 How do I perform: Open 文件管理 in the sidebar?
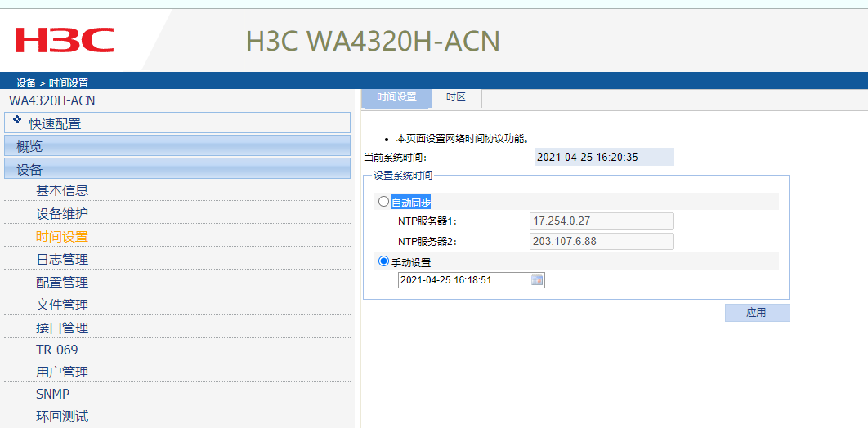62,305
